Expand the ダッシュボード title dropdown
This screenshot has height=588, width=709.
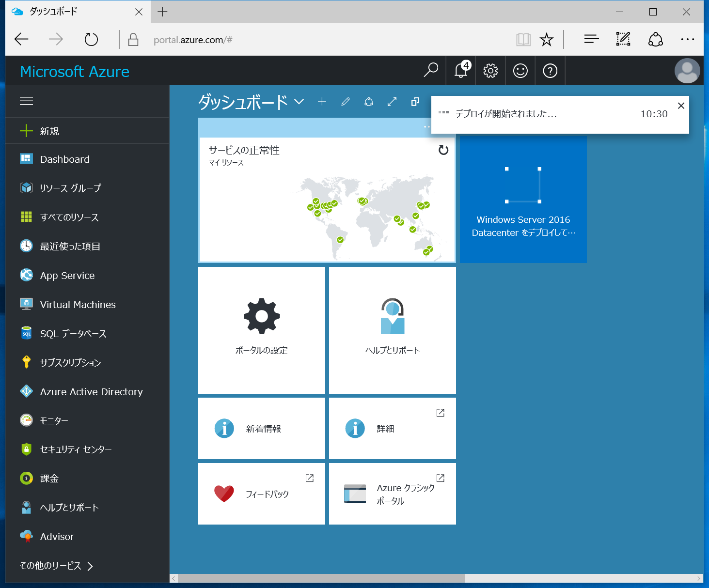pos(299,102)
